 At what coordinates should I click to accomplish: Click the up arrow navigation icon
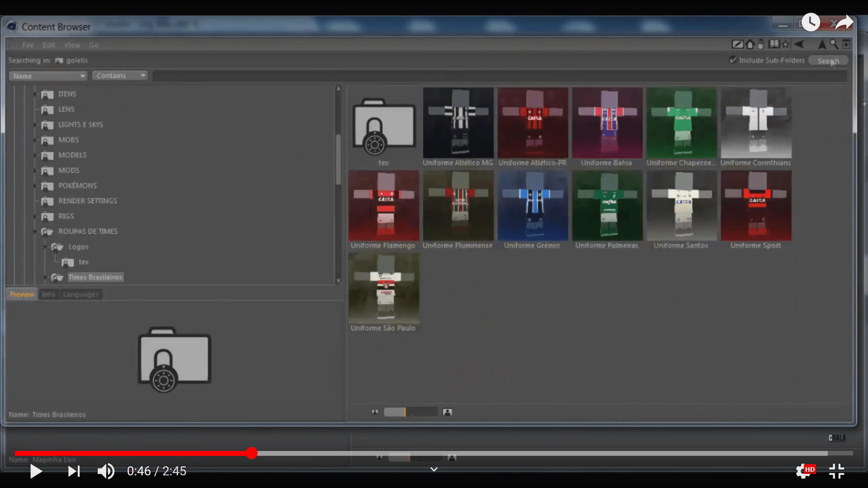[822, 44]
